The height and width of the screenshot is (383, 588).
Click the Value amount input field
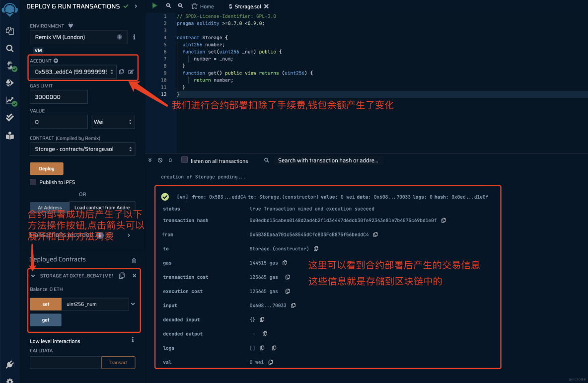59,122
